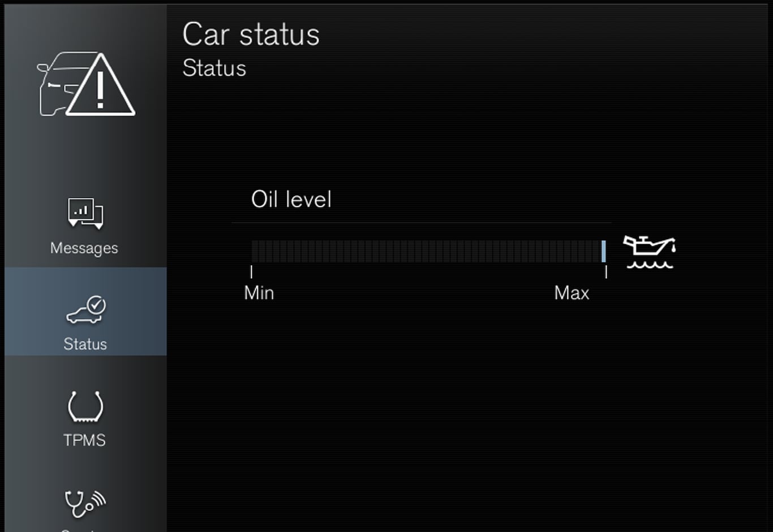
Task: Open Messages via speech bubble icon
Action: (x=85, y=213)
